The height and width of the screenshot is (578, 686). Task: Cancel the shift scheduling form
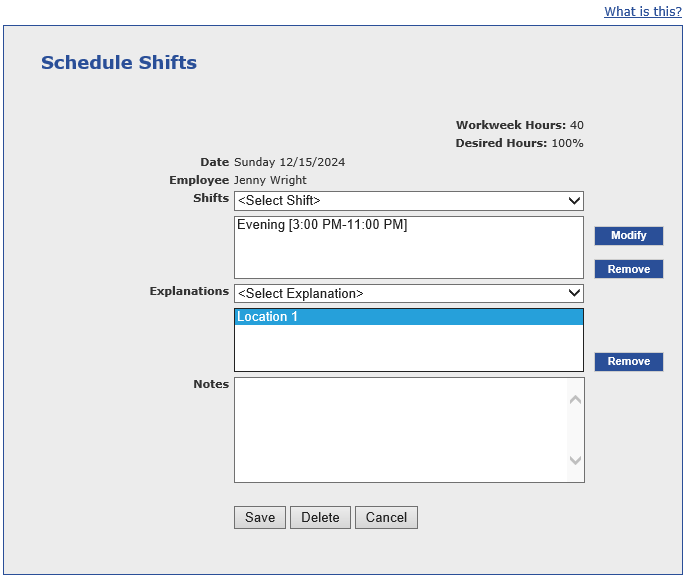(x=386, y=517)
